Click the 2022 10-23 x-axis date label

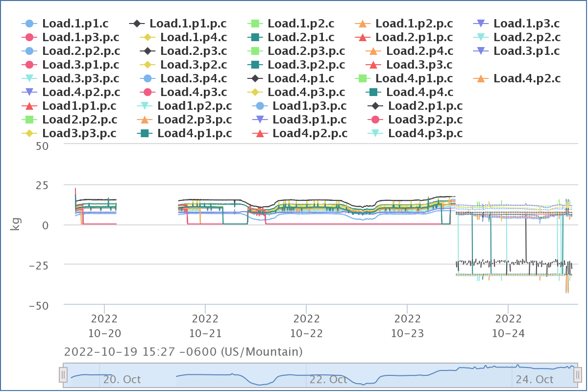tap(407, 326)
